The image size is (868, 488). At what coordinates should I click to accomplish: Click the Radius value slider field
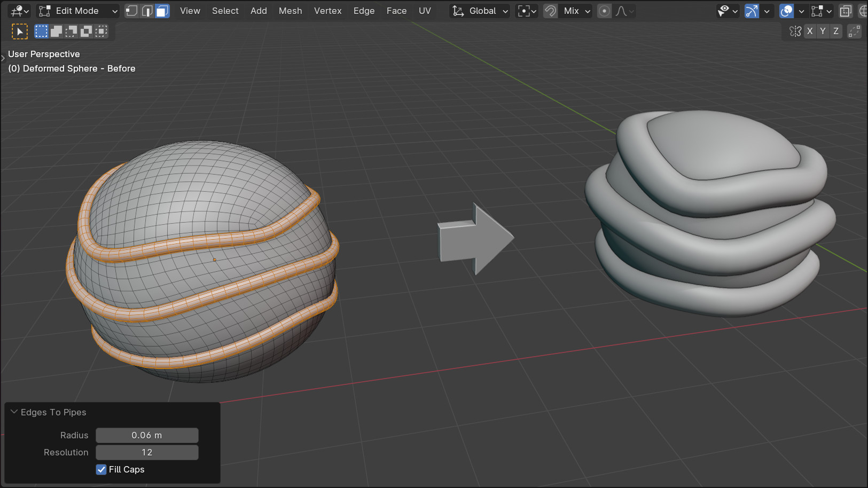pyautogui.click(x=147, y=435)
